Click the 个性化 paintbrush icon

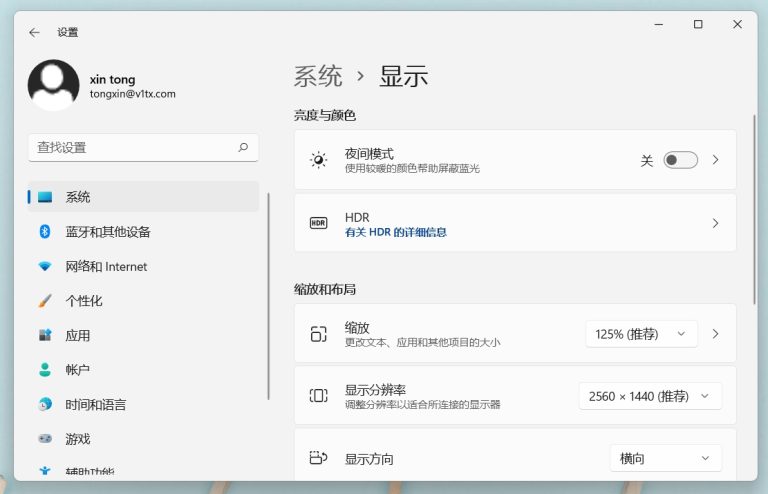pyautogui.click(x=45, y=301)
